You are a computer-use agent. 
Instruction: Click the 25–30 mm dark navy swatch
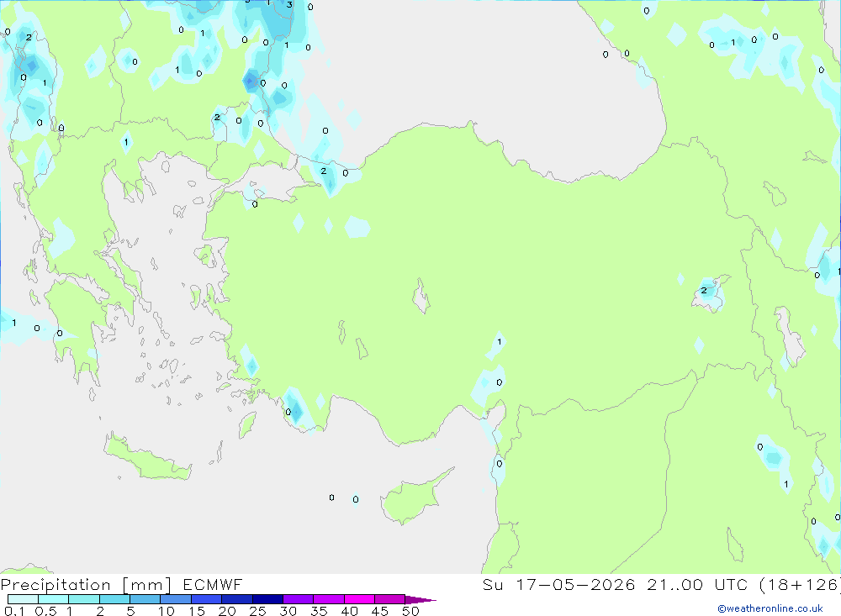pos(267,599)
